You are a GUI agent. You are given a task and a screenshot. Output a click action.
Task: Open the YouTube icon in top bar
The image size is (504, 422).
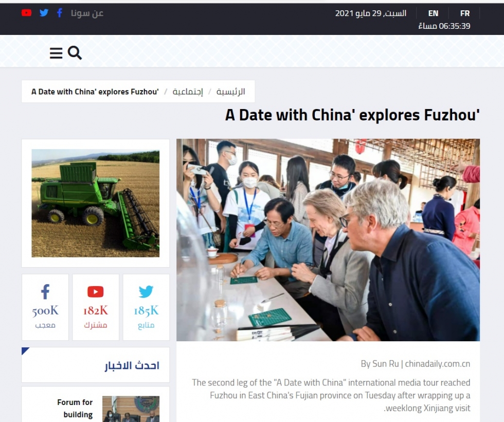pyautogui.click(x=26, y=13)
